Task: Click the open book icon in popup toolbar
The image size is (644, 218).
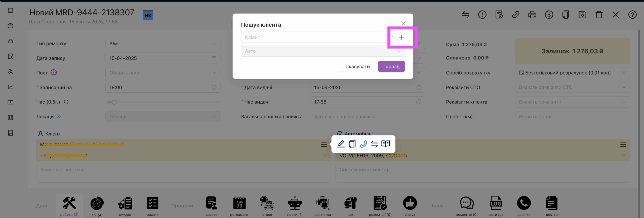Action: click(385, 144)
